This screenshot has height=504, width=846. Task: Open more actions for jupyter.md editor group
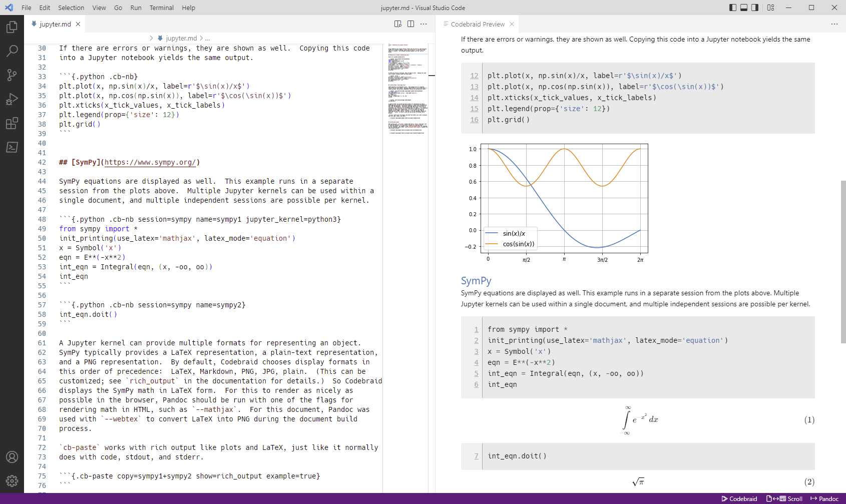[x=424, y=24]
